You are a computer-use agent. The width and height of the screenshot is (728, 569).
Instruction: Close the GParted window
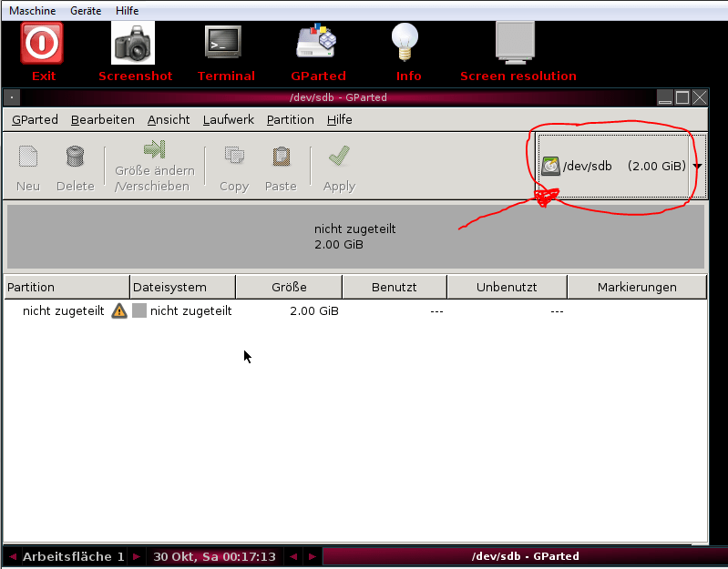[699, 97]
